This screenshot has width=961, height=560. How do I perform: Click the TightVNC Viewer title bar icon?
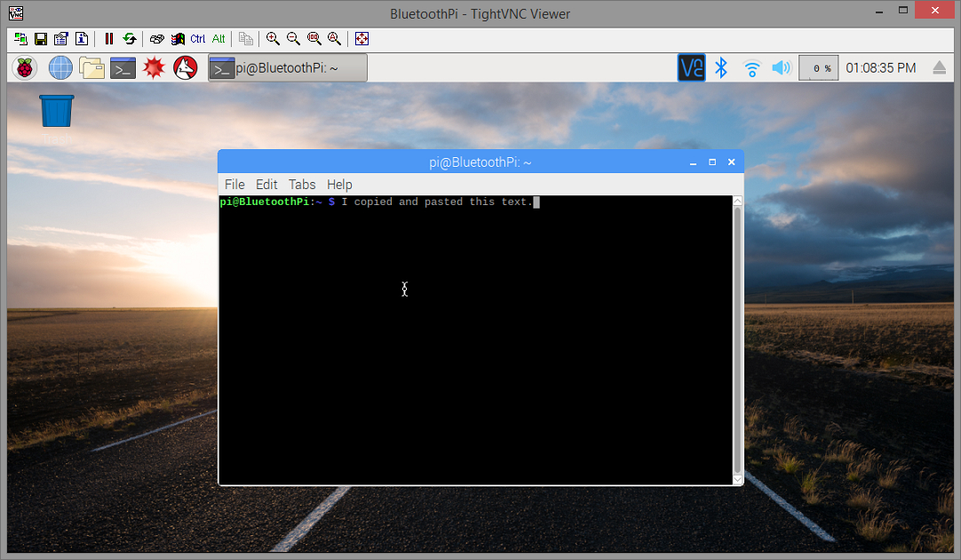coord(16,12)
